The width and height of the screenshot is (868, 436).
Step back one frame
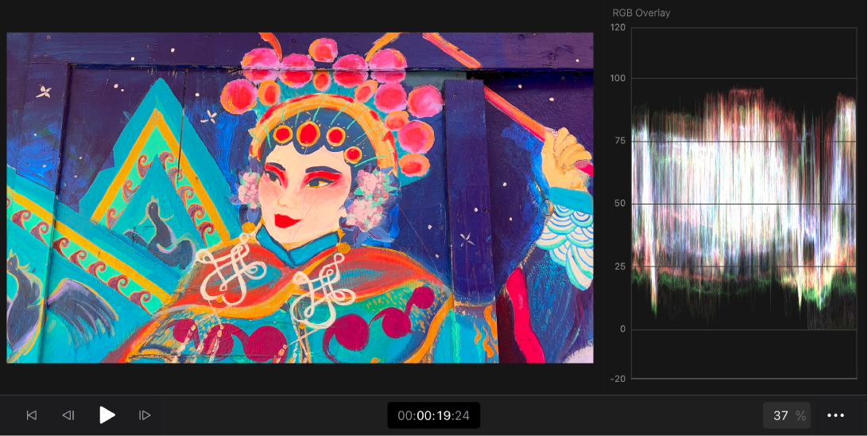click(x=68, y=415)
